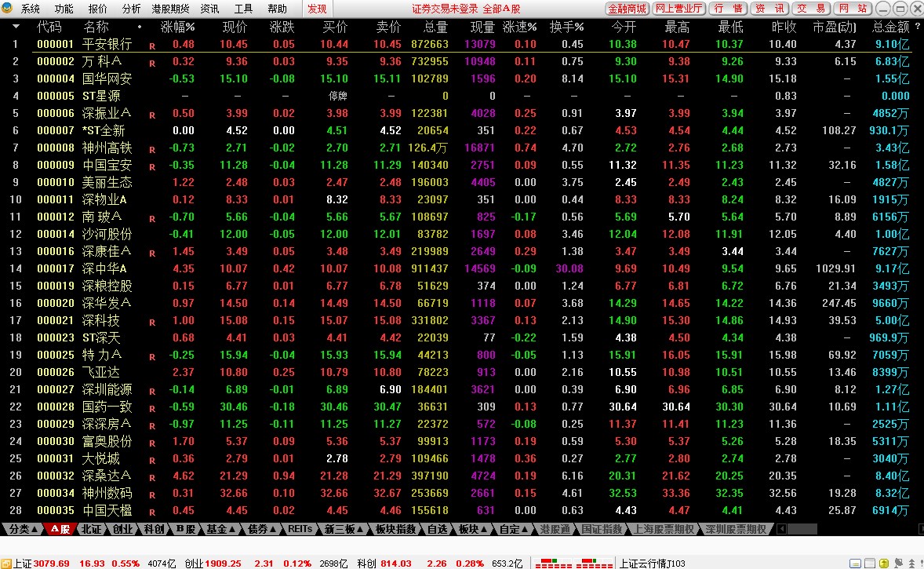Expand the 债券 dropdown tab

[262, 529]
